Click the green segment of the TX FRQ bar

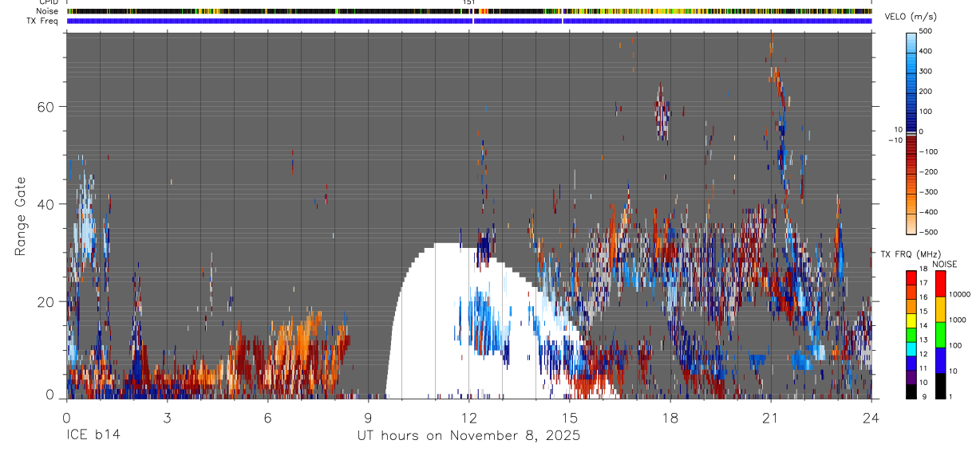click(x=911, y=333)
